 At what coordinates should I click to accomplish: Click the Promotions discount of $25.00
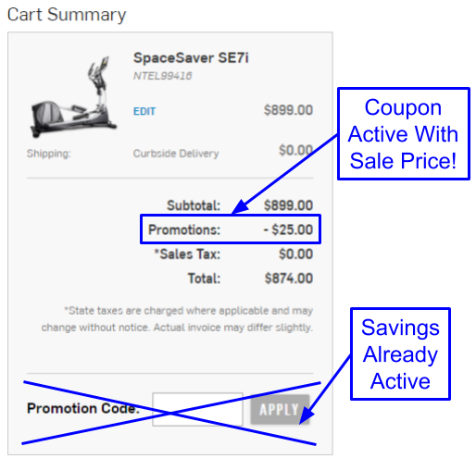point(288,229)
